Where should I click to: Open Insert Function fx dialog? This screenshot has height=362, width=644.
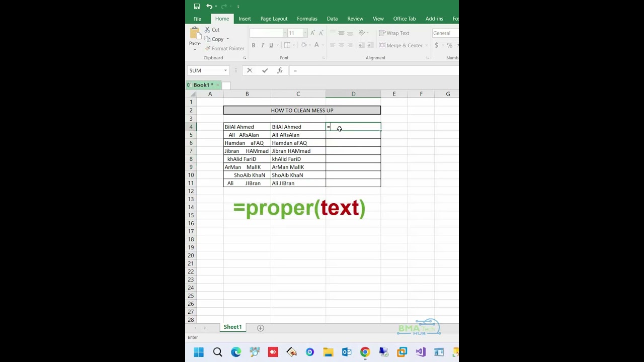pyautogui.click(x=280, y=70)
